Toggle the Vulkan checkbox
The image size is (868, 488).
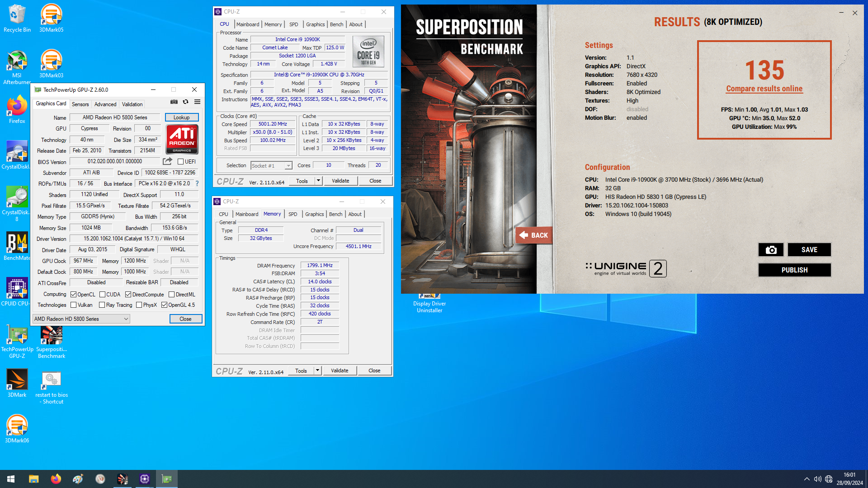point(74,305)
